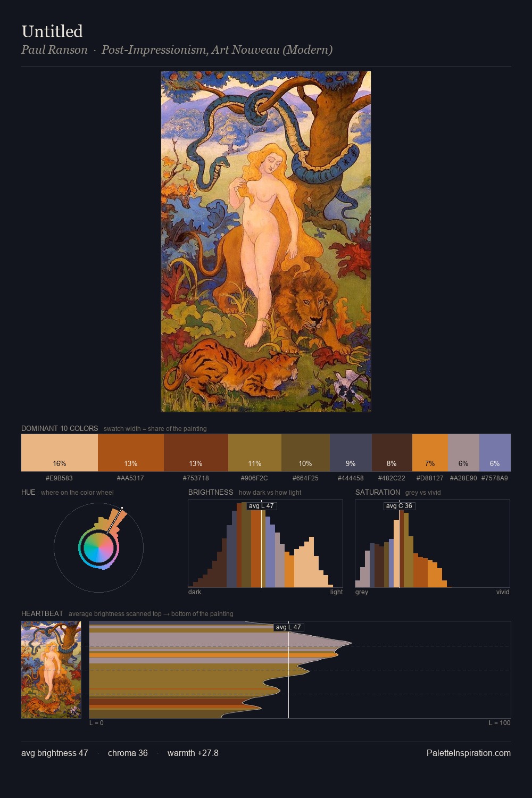Click the hex code #444458 label
This screenshot has width=532, height=798.
coord(351,478)
